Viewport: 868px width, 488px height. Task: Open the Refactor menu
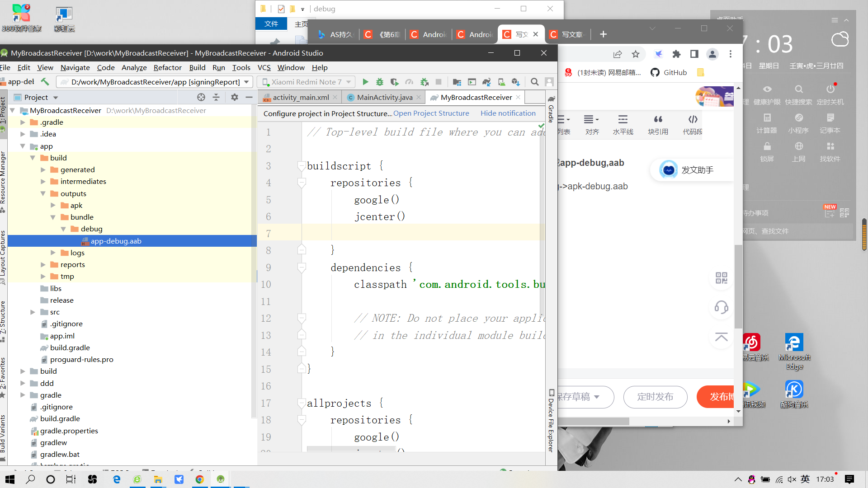[167, 68]
